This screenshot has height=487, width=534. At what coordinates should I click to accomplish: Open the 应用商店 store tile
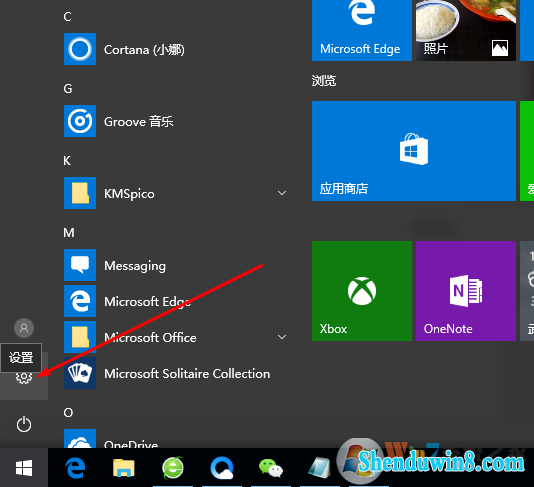click(414, 151)
